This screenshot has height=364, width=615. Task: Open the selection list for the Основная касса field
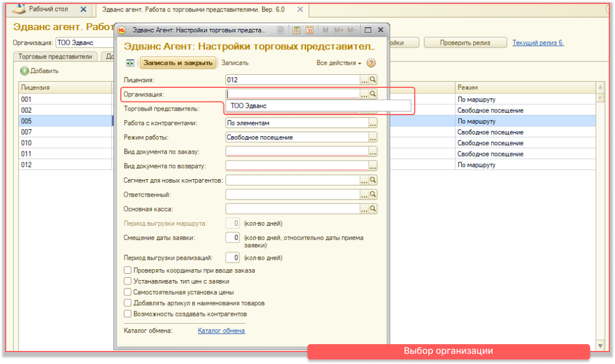coord(364,209)
